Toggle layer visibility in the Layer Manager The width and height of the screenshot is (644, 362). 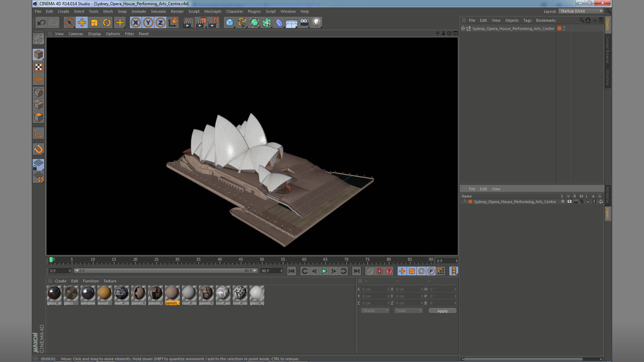pos(569,202)
